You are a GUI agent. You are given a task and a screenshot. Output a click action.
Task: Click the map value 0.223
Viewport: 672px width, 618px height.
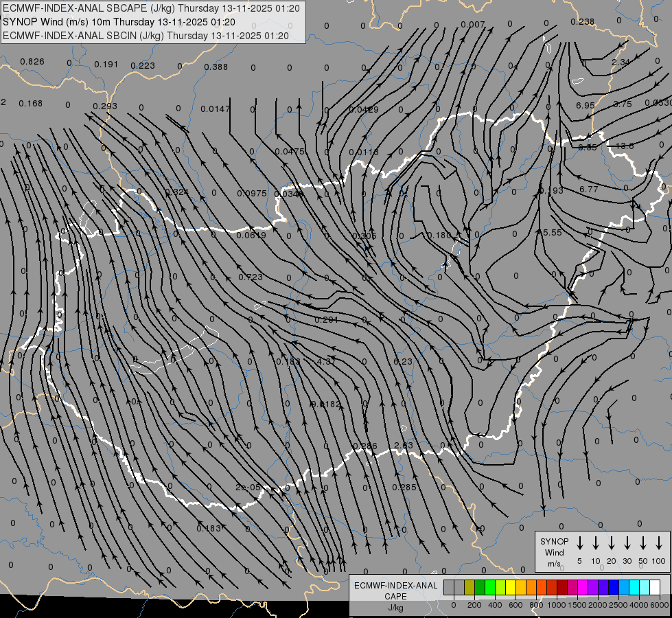[143, 66]
